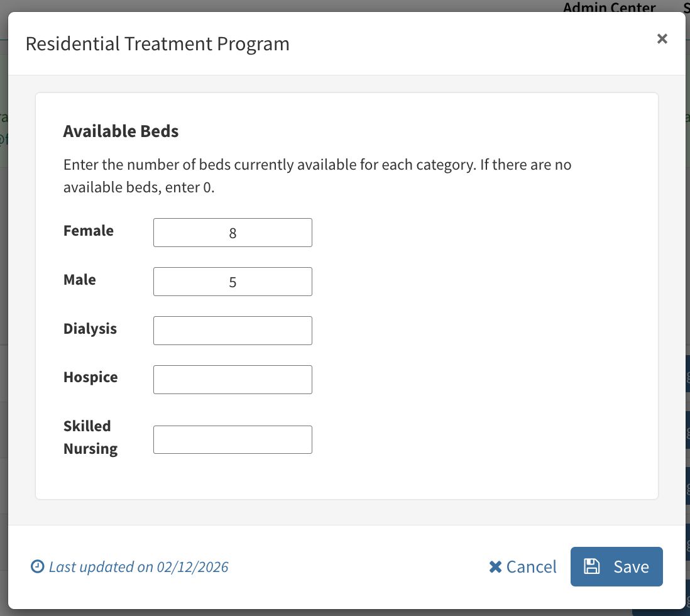This screenshot has width=690, height=616.
Task: Focus the Female beds input field
Action: (x=233, y=233)
